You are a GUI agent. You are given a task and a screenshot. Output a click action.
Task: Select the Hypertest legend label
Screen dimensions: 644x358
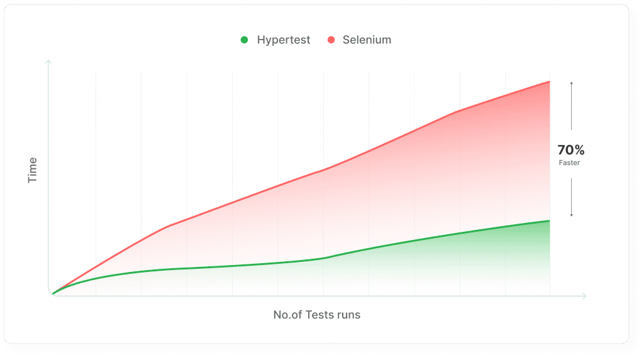click(284, 40)
